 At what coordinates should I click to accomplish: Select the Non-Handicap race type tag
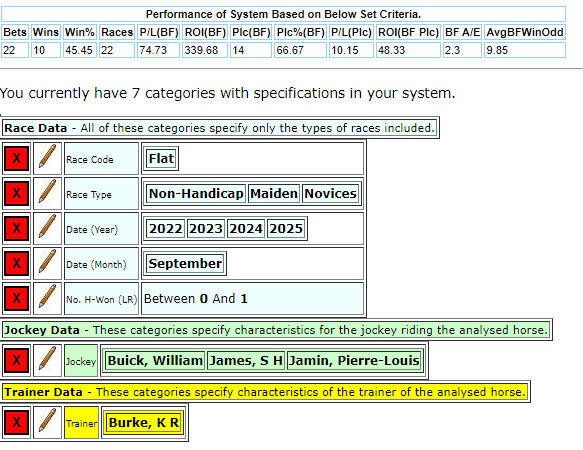(x=196, y=194)
